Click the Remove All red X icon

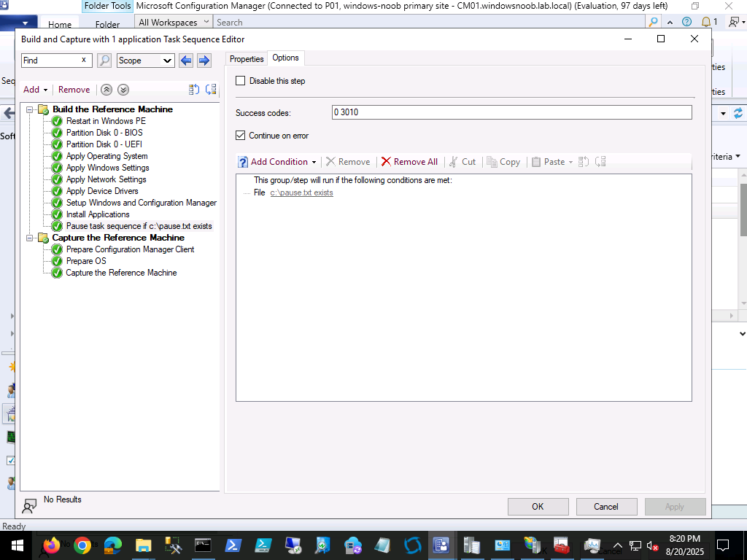pos(386,162)
